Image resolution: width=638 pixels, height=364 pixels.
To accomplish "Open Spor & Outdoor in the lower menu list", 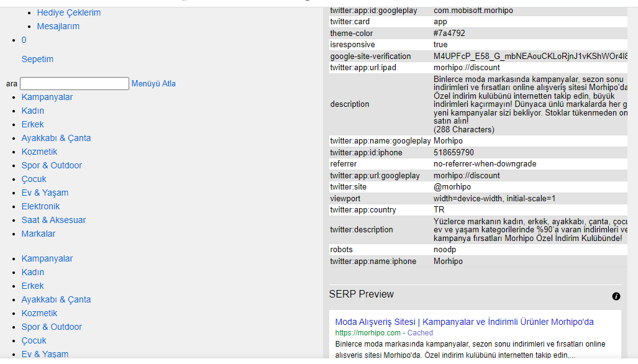I will pyautogui.click(x=52, y=327).
